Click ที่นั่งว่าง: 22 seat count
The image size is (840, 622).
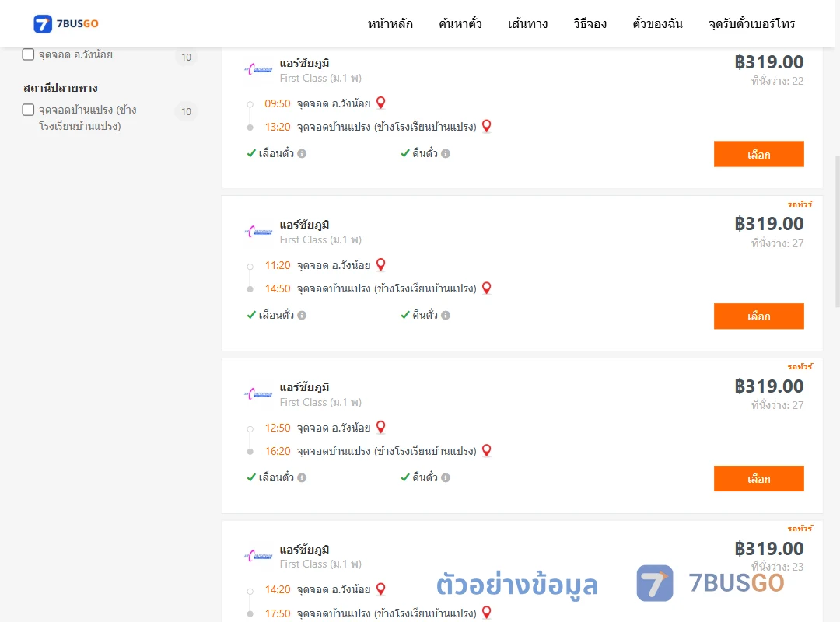pyautogui.click(x=777, y=81)
